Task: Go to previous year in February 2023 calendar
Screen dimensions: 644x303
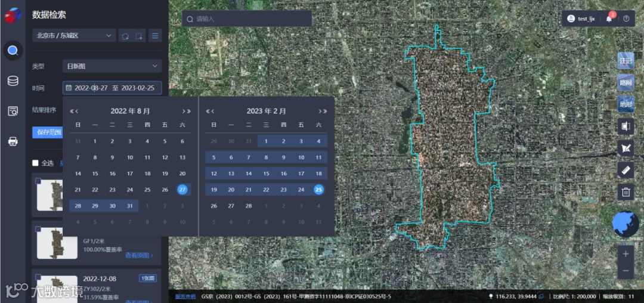Action: click(208, 112)
